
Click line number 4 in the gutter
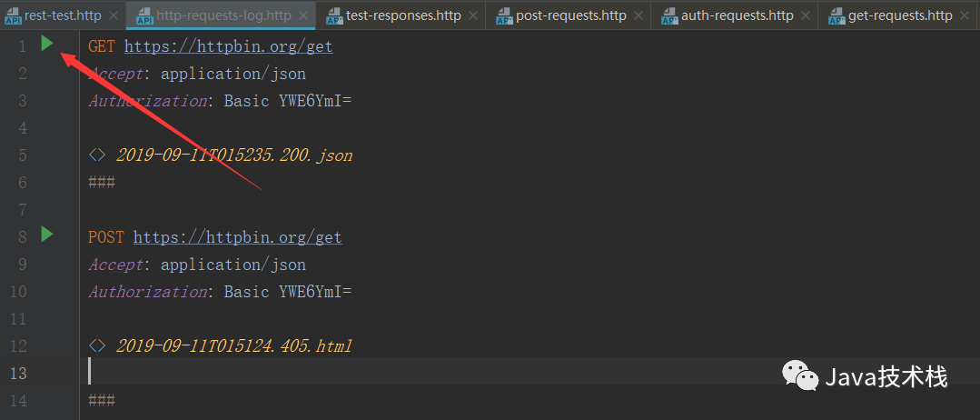point(23,128)
